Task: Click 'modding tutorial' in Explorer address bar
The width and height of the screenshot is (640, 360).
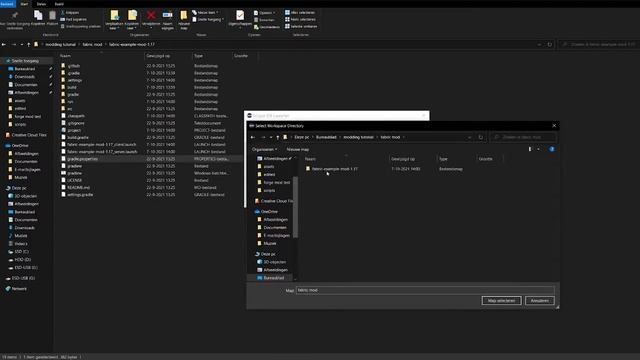Action: (x=60, y=44)
